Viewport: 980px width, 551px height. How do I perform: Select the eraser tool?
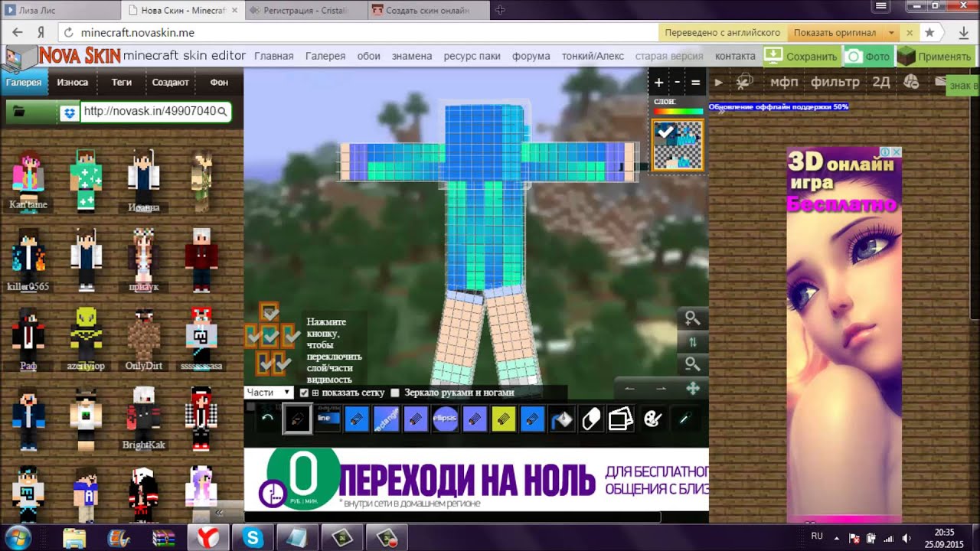point(591,419)
